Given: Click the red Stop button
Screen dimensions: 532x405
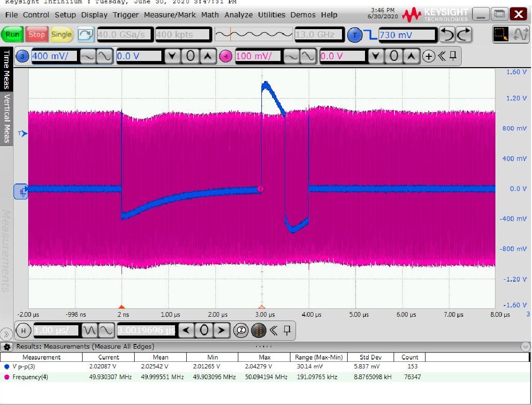Looking at the screenshot, I should click(x=36, y=34).
